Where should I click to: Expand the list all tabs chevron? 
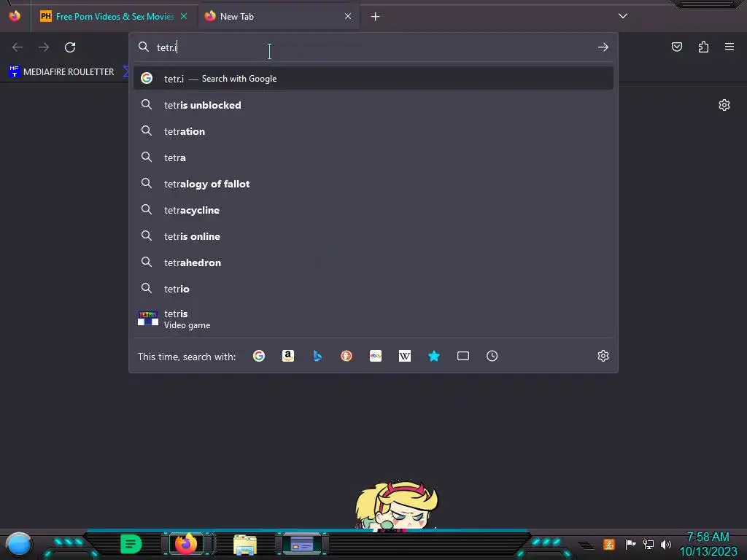(x=623, y=16)
